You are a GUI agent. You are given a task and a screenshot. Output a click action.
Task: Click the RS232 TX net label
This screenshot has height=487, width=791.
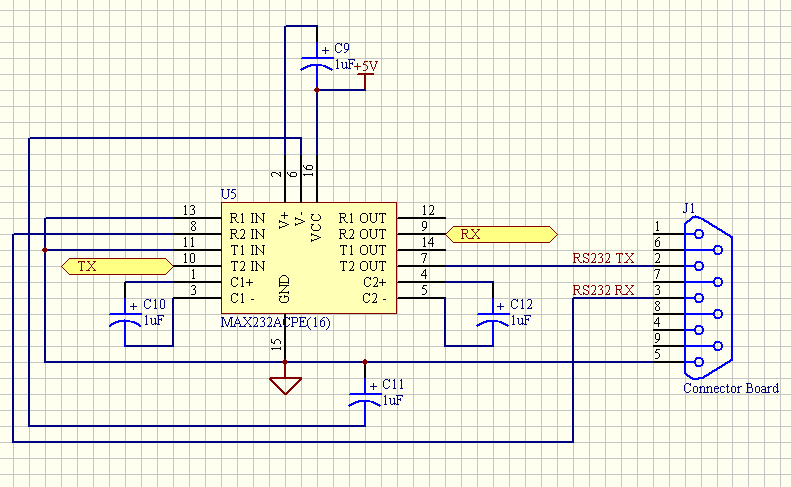(603, 258)
